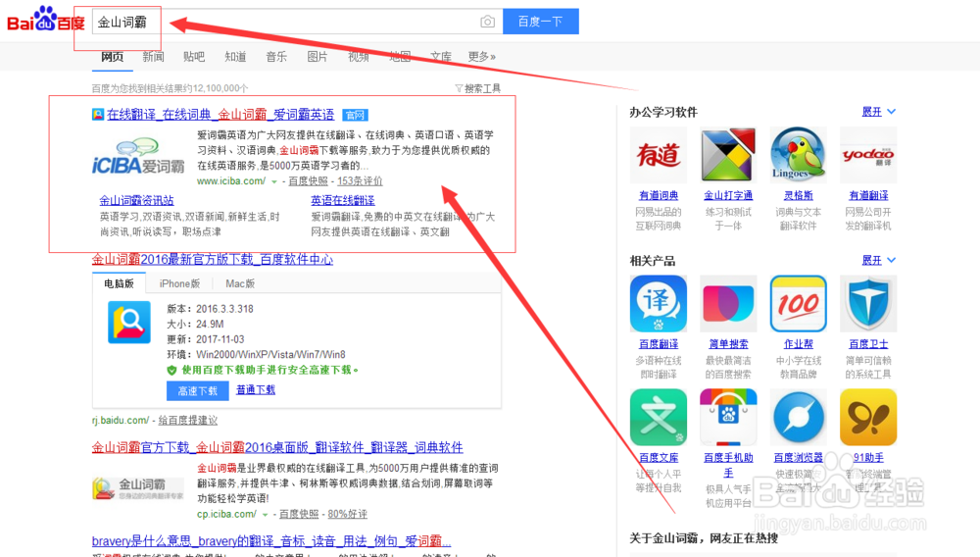980x557 pixels.
Task: Click the youdao 有道翻译 icon
Action: pyautogui.click(x=868, y=154)
